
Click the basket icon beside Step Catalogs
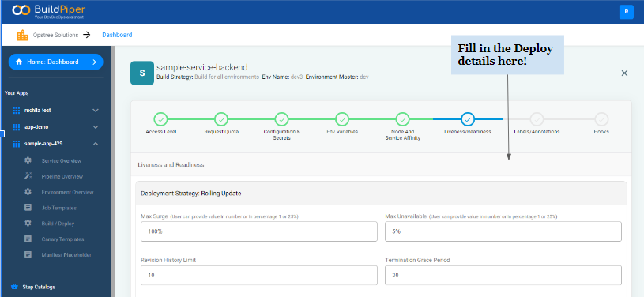14,287
